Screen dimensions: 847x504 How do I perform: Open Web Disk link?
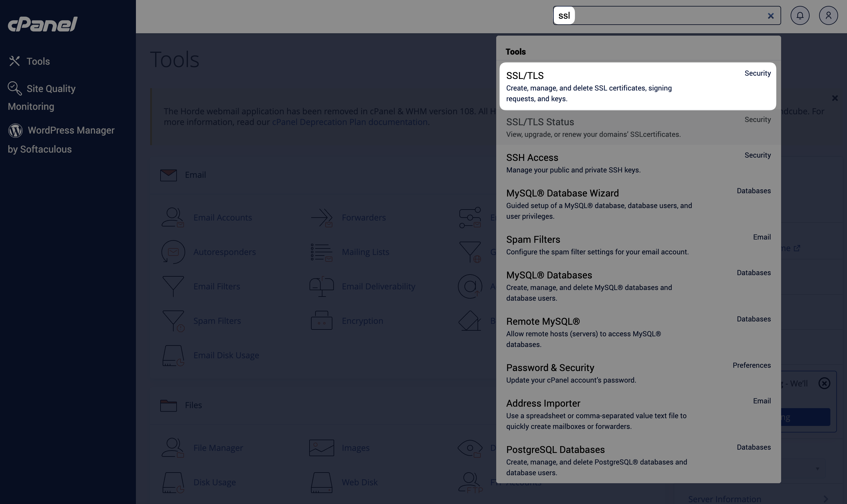click(359, 482)
